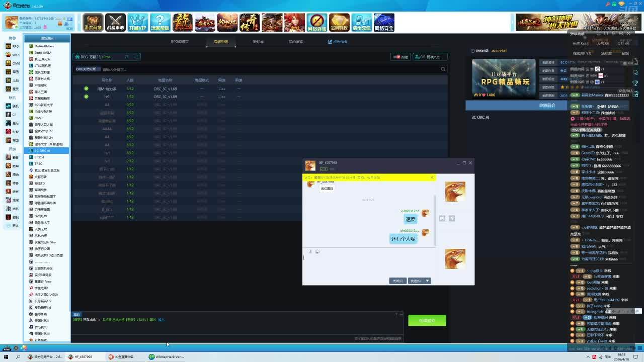Click the chat message area scrollbar
Screen dimensions: 644x362
tap(435, 211)
